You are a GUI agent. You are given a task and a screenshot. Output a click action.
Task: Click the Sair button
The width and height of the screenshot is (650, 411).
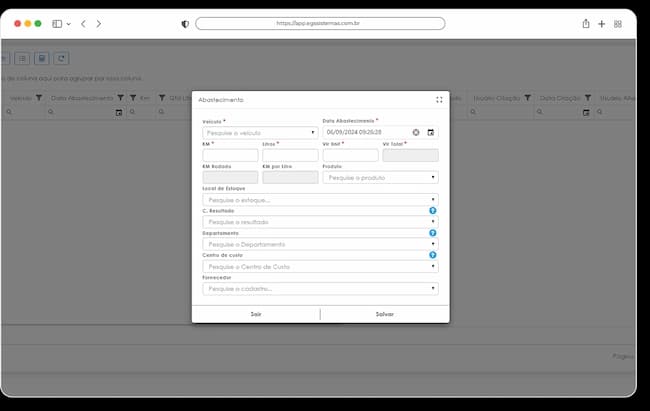tap(256, 314)
